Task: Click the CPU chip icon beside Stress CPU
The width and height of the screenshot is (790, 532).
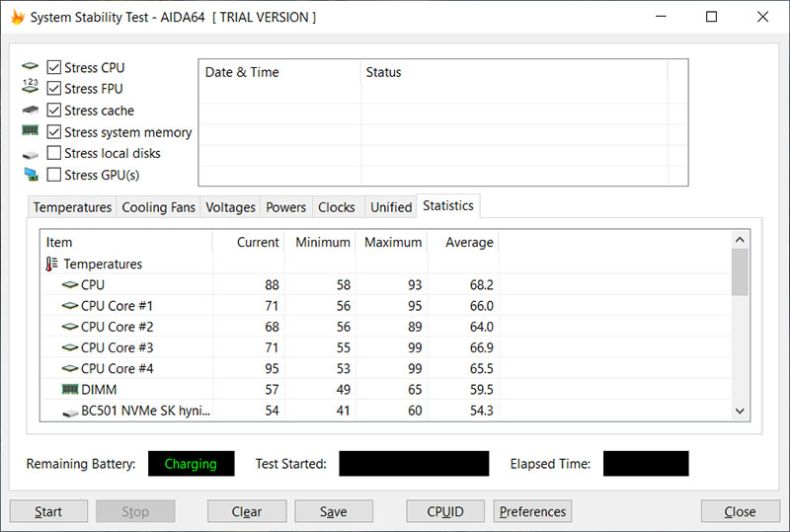Action: (x=31, y=66)
